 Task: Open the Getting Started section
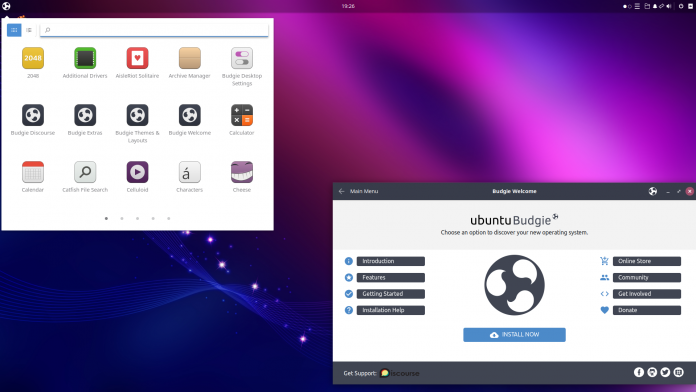(x=391, y=294)
